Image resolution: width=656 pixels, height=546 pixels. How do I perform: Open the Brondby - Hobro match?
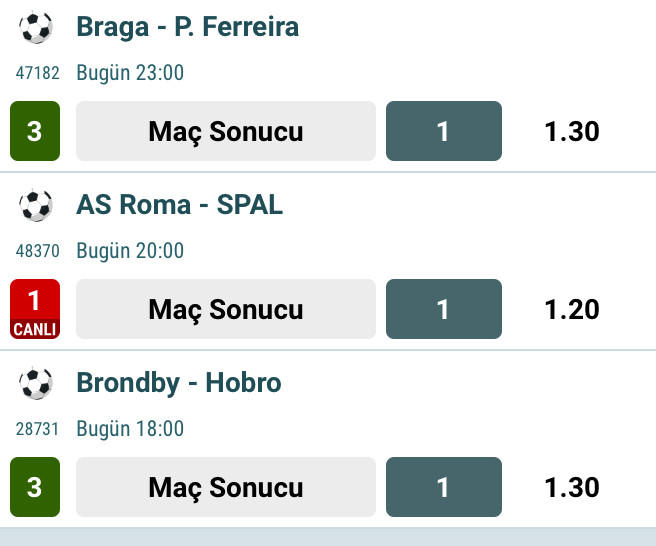coord(179,383)
